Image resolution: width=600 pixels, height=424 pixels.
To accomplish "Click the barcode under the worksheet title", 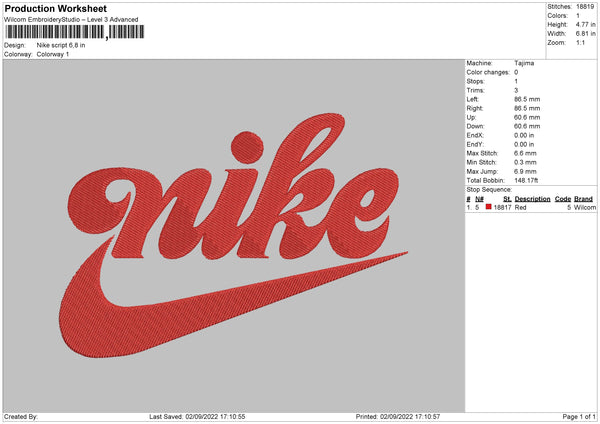I will click(75, 32).
